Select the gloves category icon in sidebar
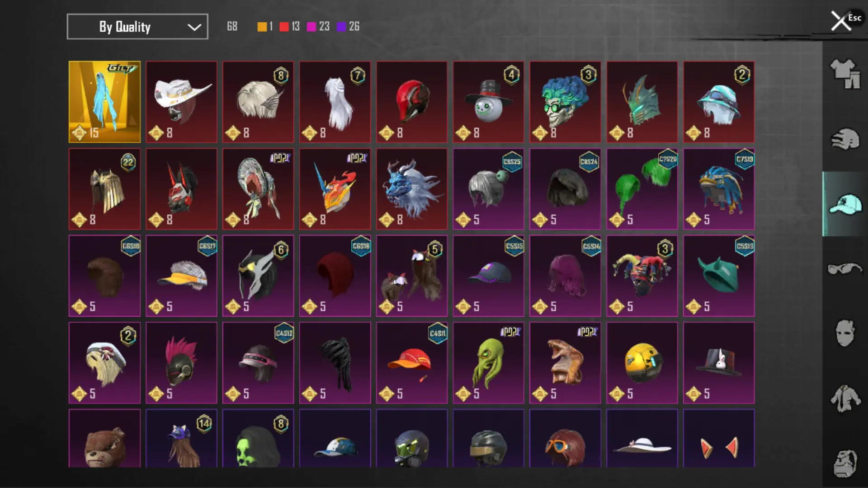This screenshot has width=868, height=488. tap(845, 139)
